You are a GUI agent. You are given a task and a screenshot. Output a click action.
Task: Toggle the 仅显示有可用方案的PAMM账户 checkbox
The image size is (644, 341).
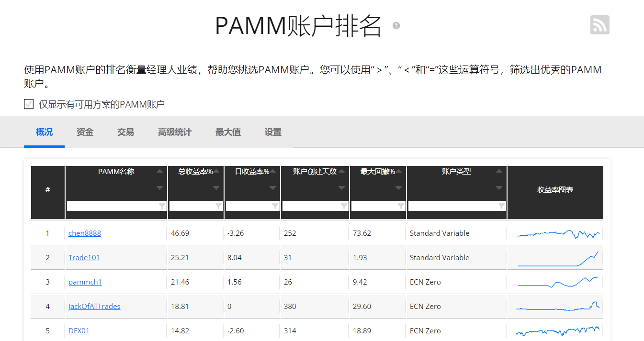pyautogui.click(x=29, y=104)
